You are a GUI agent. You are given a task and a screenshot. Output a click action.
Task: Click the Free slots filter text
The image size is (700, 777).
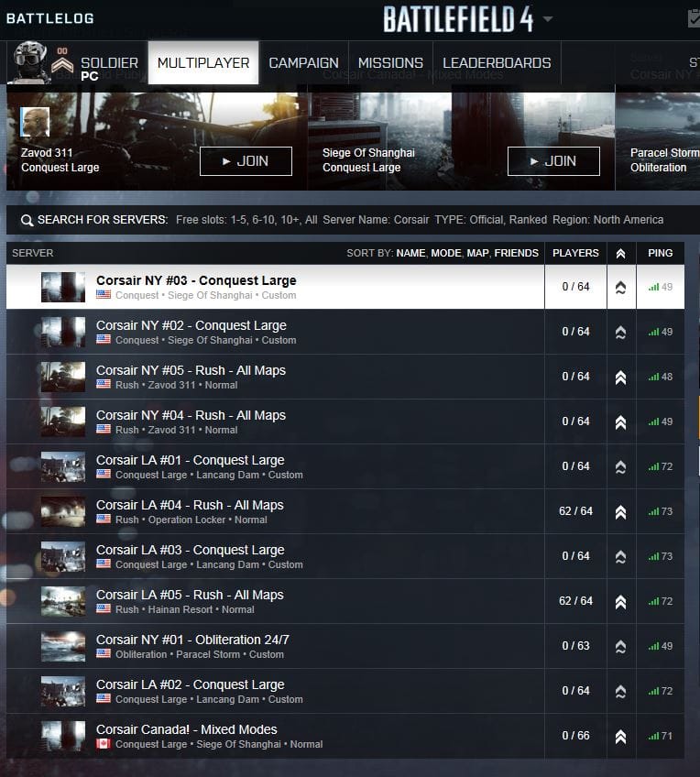(246, 220)
